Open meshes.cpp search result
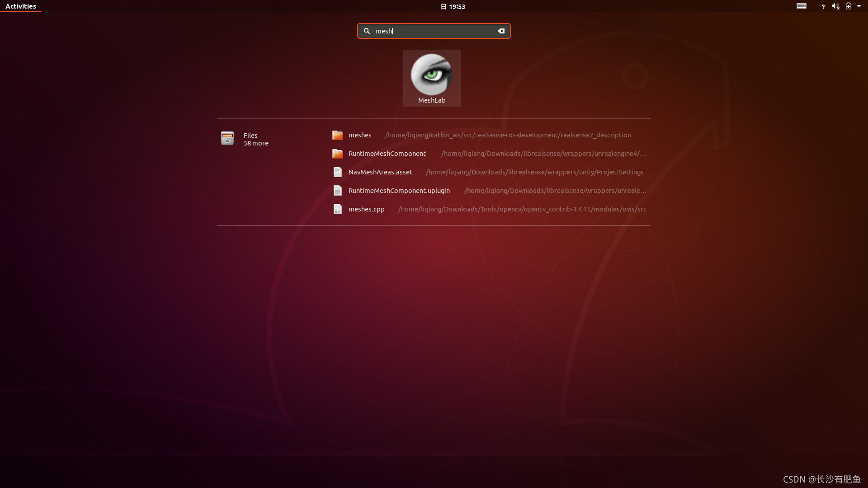The width and height of the screenshot is (868, 488). pyautogui.click(x=366, y=209)
